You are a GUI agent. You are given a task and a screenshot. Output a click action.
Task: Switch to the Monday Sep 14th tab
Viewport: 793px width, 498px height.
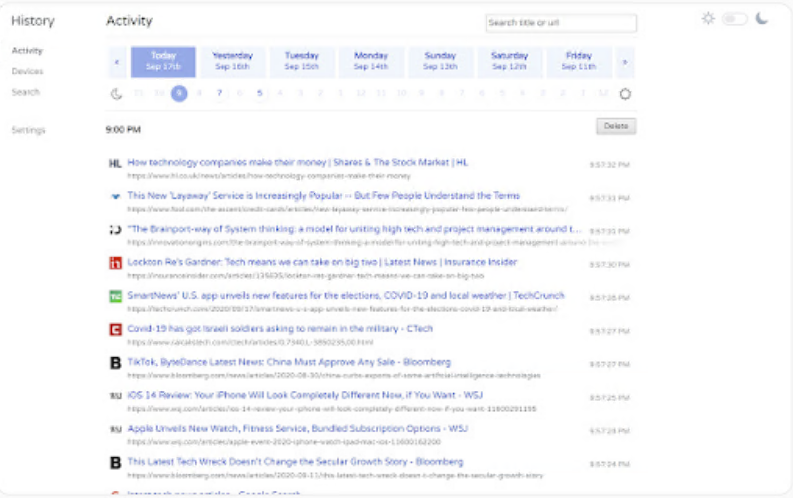[371, 61]
